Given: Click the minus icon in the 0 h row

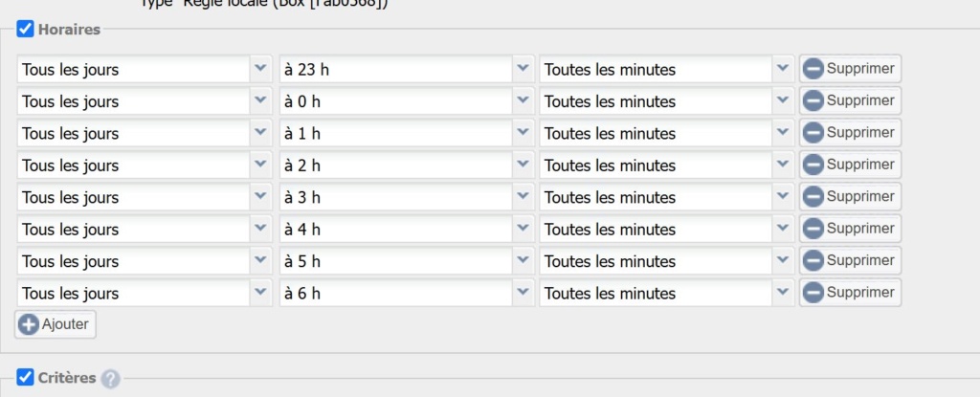Looking at the screenshot, I should tap(813, 100).
